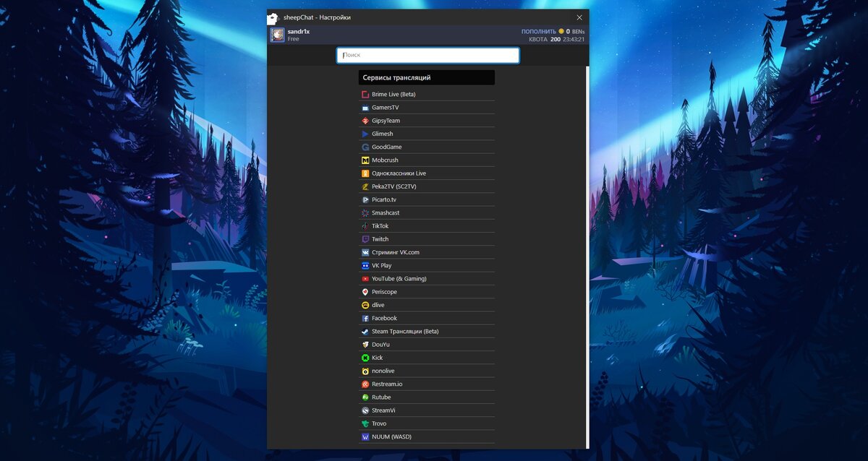Select the Peka2TV (SC2TV) label
The image size is (868, 461).
coord(394,186)
